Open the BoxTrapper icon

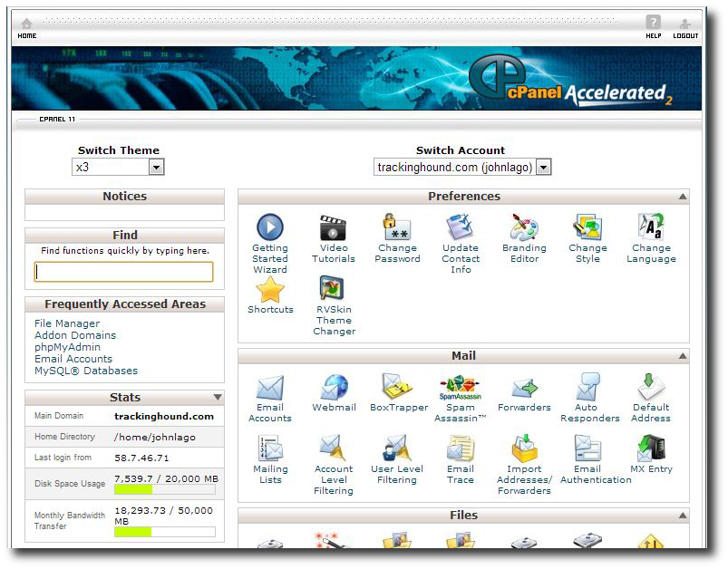click(x=398, y=388)
